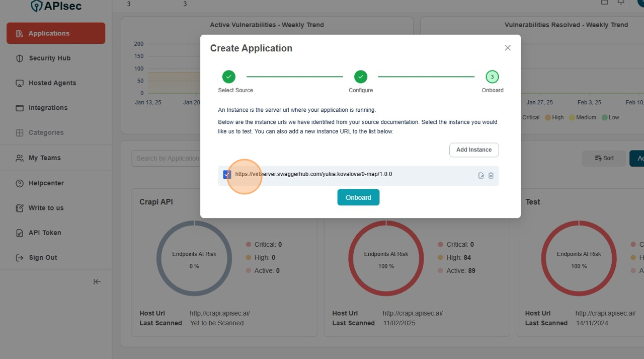644x359 pixels.
Task: Toggle the Low series in chart legend
Action: coord(610,117)
